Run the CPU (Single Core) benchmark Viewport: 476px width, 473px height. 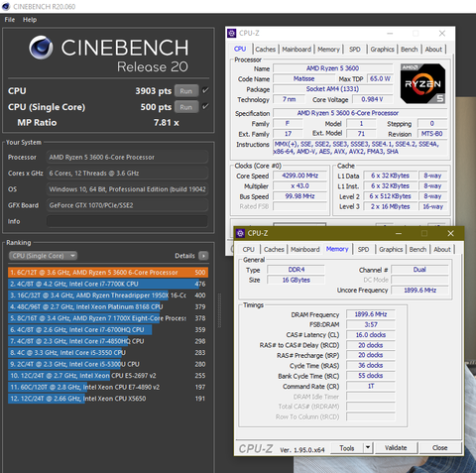coord(186,107)
